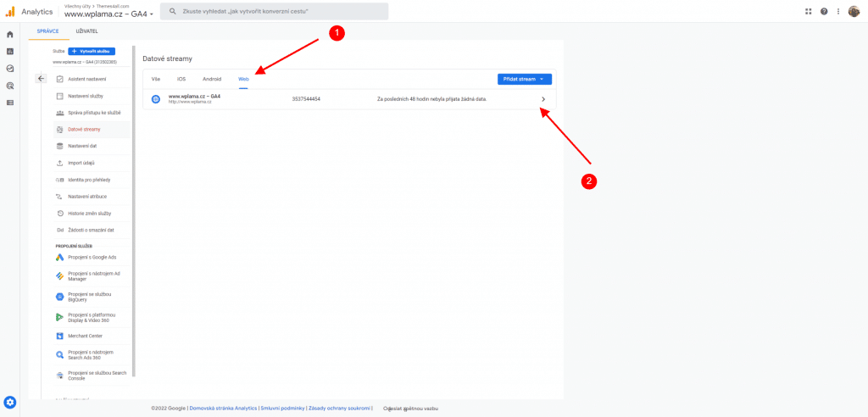Click the Nastavení služby window icon

(x=60, y=96)
